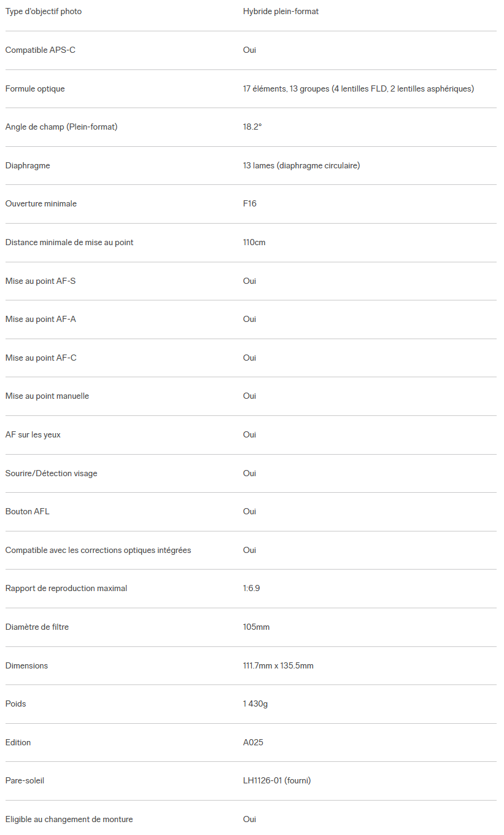Click the 'Mise au point AF-C' label

point(41,358)
